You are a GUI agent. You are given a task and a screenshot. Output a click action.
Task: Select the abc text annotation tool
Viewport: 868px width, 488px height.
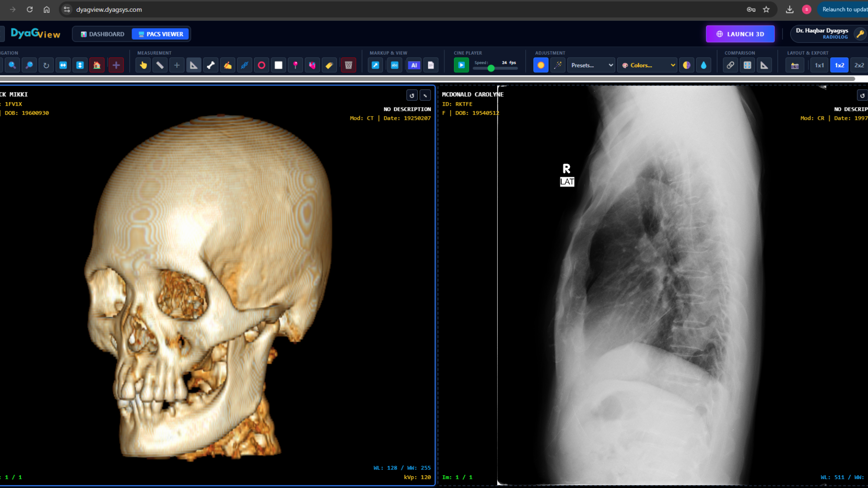pos(395,65)
